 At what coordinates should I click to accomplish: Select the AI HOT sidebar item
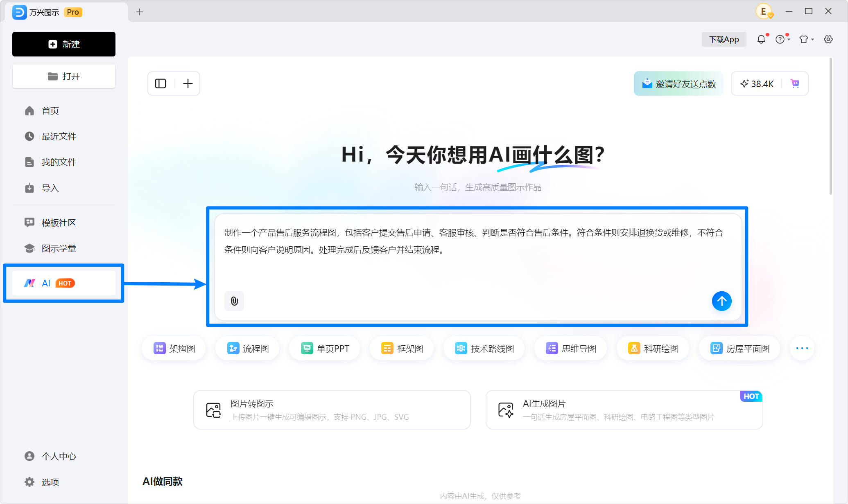click(64, 283)
